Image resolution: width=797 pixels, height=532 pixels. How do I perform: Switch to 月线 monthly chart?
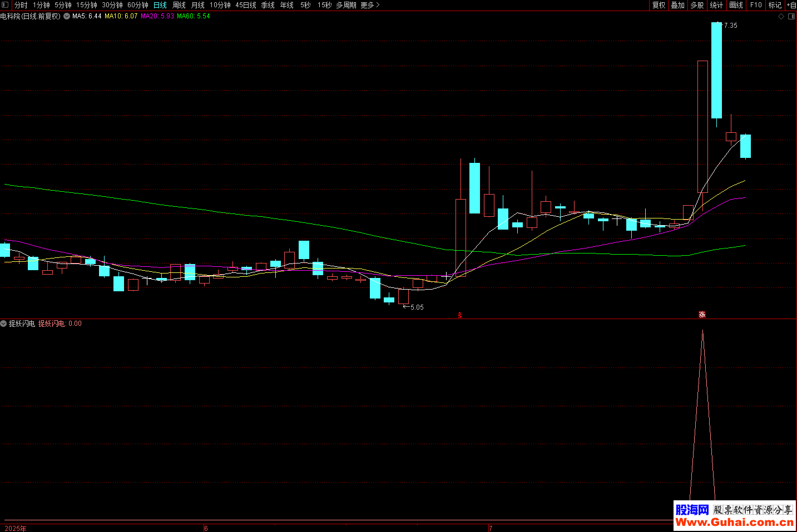pyautogui.click(x=198, y=5)
